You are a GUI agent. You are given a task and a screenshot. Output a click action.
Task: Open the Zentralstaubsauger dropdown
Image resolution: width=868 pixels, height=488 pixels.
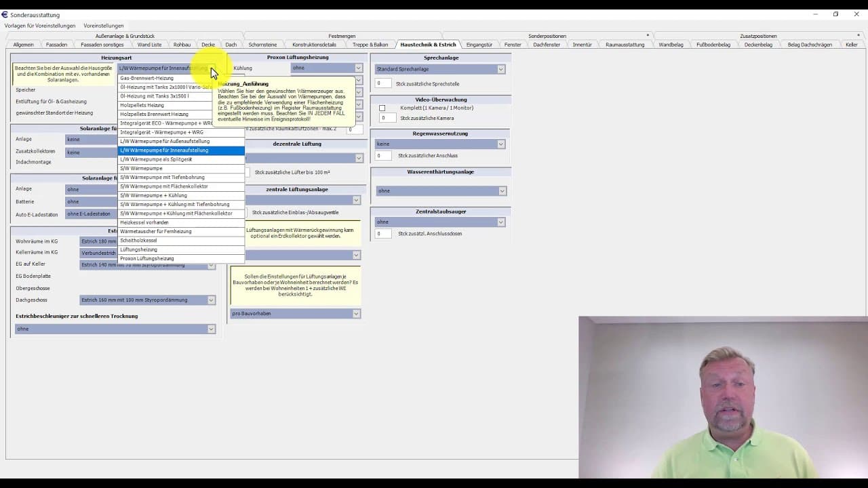click(x=500, y=222)
